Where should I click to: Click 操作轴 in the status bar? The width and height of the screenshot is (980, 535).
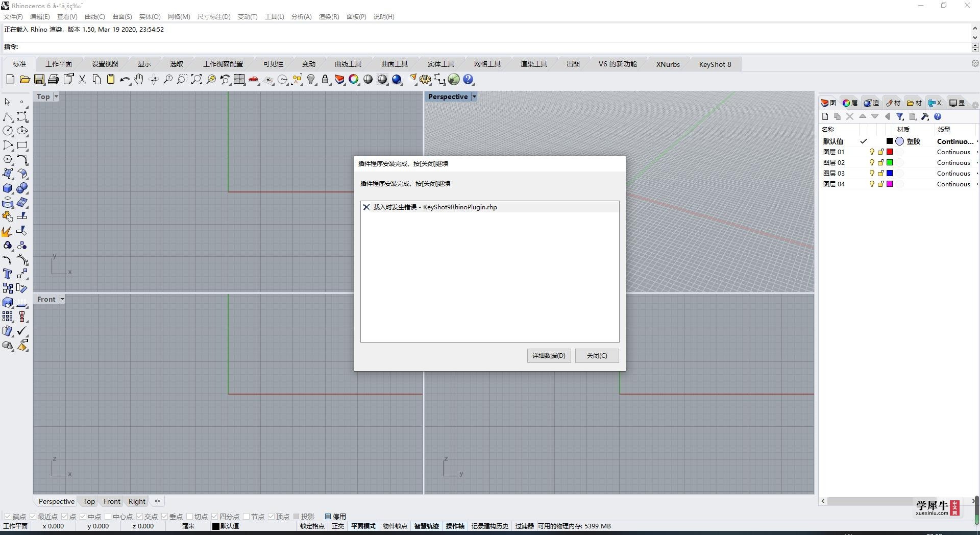[455, 526]
